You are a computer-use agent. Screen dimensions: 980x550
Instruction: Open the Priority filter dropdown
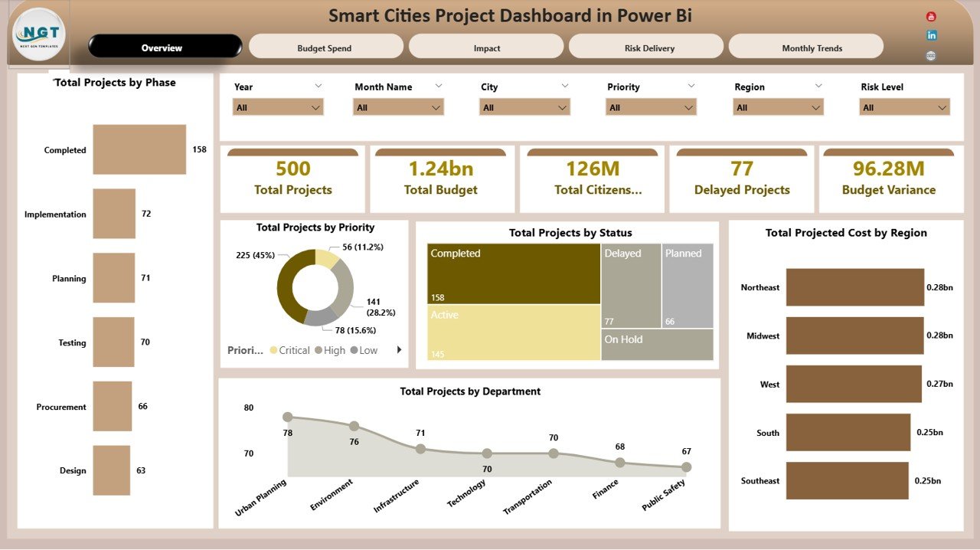coord(688,107)
